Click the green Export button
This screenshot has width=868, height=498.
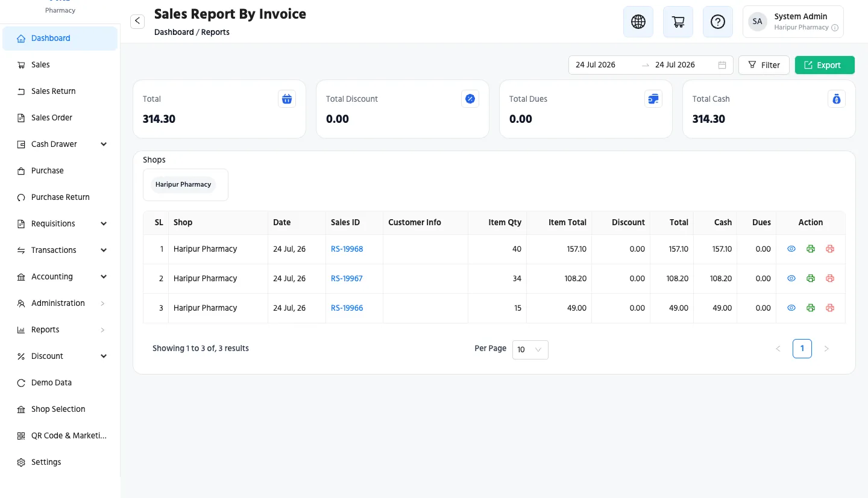click(x=825, y=65)
